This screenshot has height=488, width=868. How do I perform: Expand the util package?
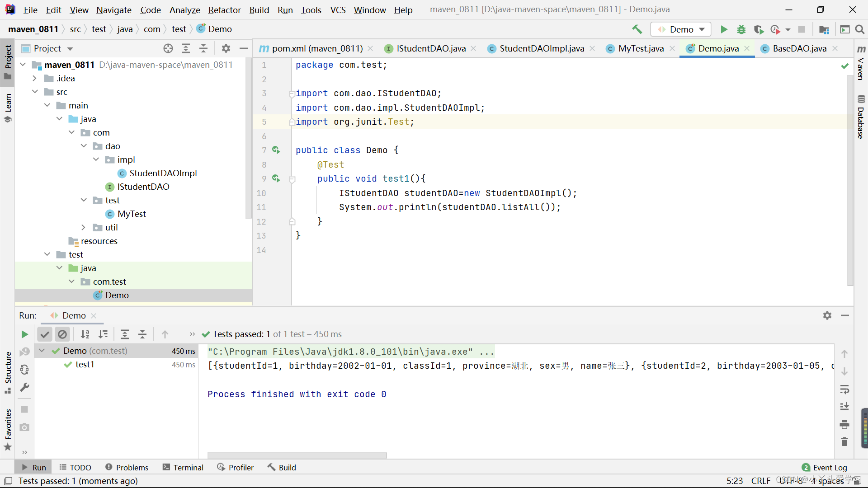point(84,227)
